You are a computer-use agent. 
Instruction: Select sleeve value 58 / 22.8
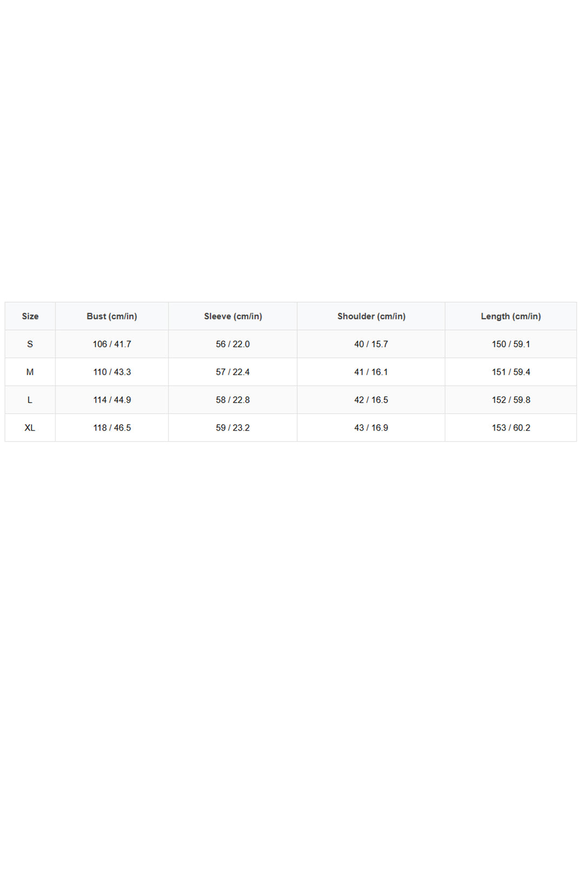click(x=233, y=400)
